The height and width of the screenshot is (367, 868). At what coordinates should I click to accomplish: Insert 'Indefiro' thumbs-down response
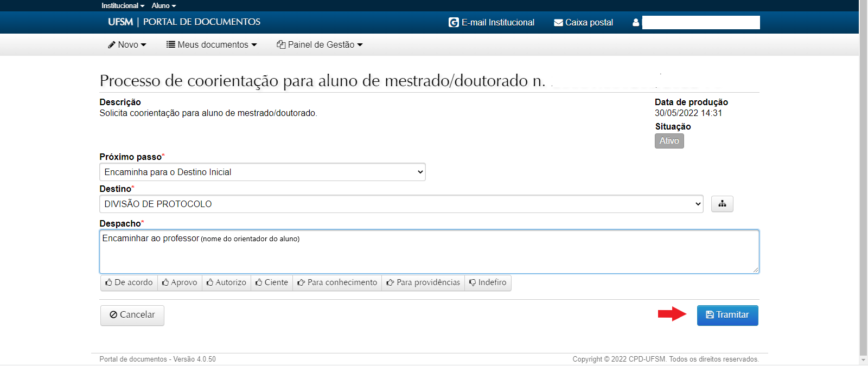coord(488,282)
